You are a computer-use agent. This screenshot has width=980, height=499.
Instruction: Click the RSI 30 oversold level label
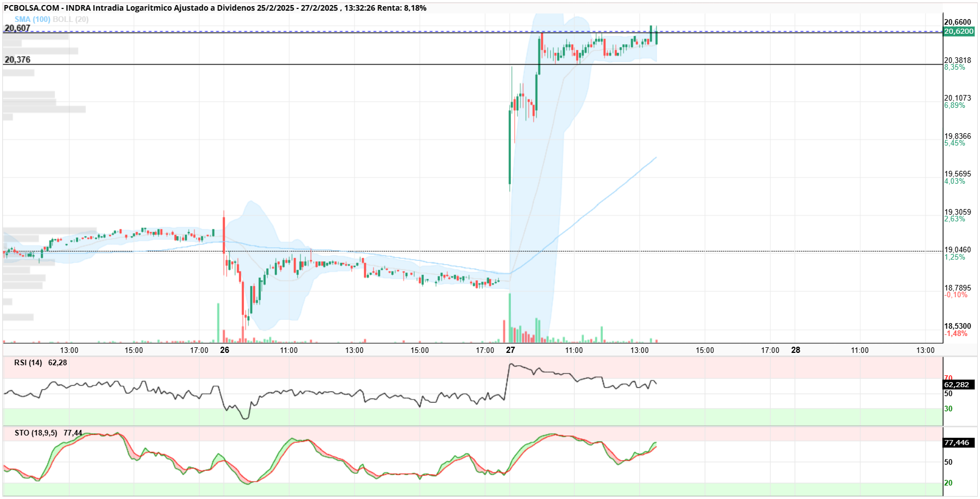pos(949,409)
